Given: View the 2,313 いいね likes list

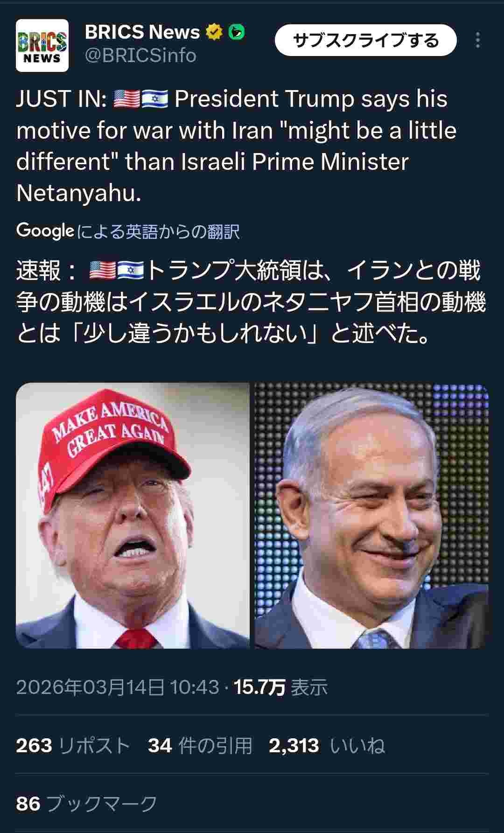Looking at the screenshot, I should (327, 745).
